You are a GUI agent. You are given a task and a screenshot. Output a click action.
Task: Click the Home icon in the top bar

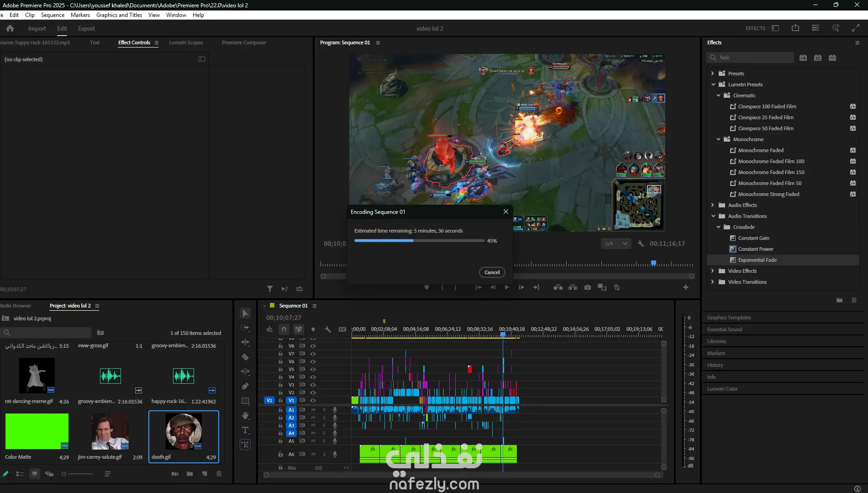[x=10, y=28]
